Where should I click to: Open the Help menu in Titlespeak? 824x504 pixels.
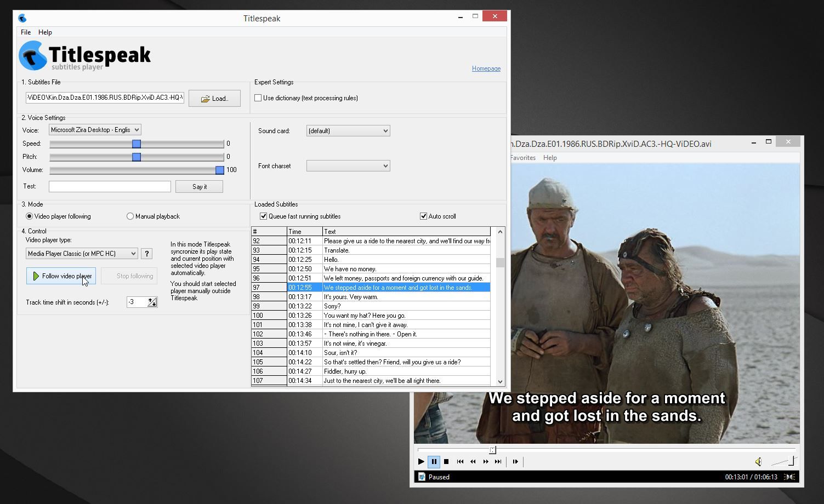pyautogui.click(x=45, y=32)
